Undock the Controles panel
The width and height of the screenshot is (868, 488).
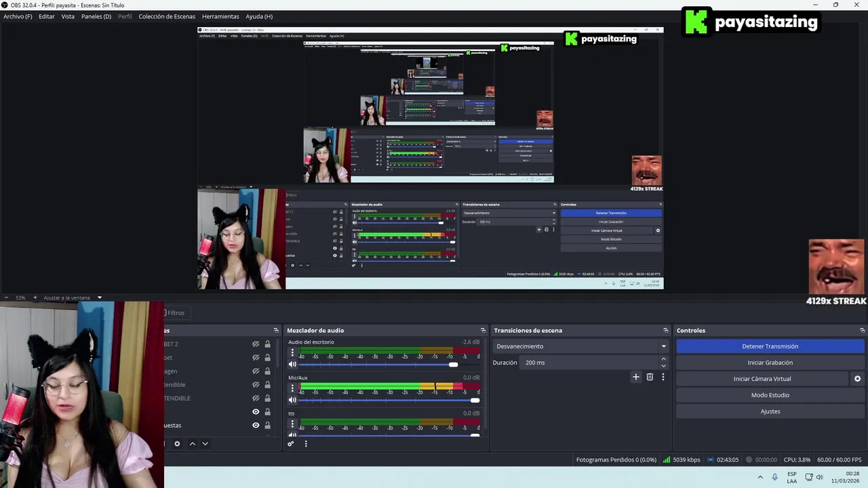pos(862,331)
